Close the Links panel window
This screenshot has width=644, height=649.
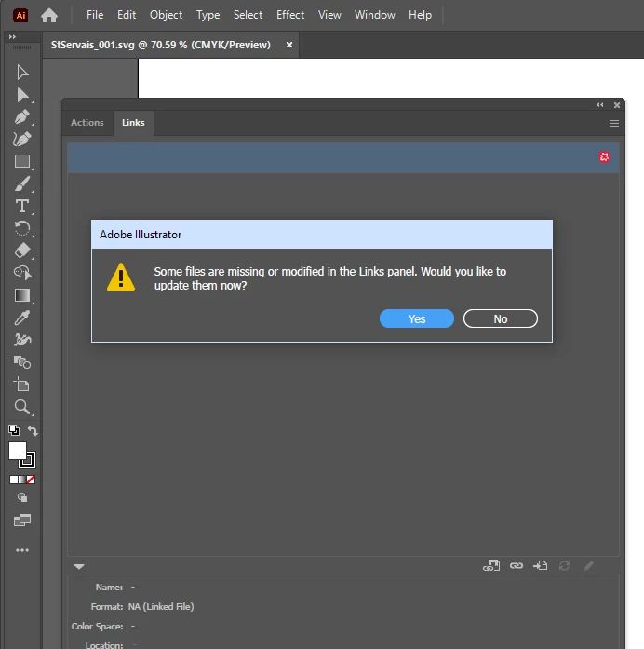(x=617, y=105)
